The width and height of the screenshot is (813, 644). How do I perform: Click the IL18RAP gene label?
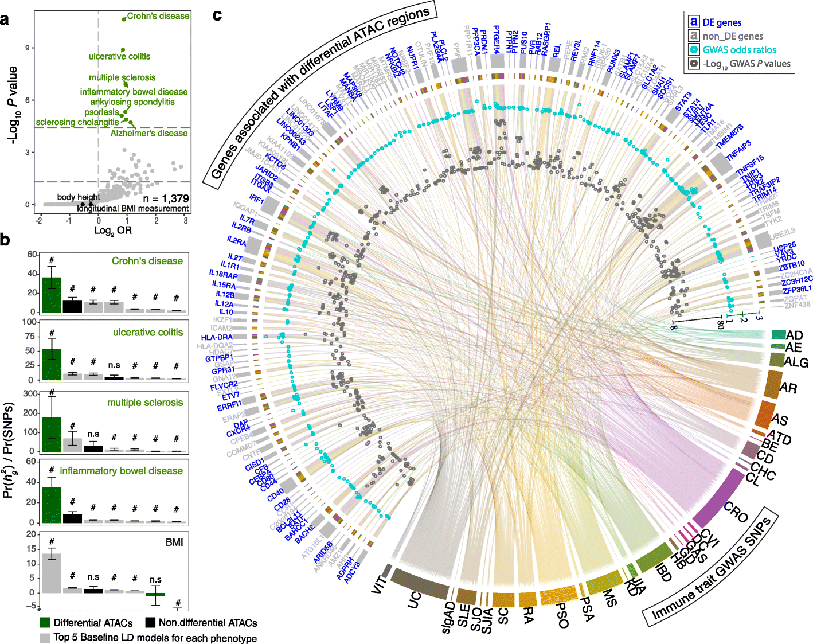(x=224, y=275)
